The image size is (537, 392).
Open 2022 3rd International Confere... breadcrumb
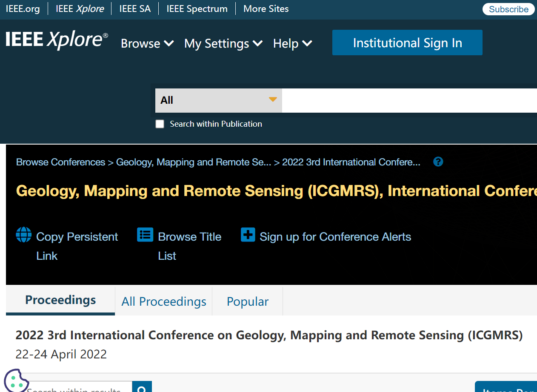[x=351, y=162]
